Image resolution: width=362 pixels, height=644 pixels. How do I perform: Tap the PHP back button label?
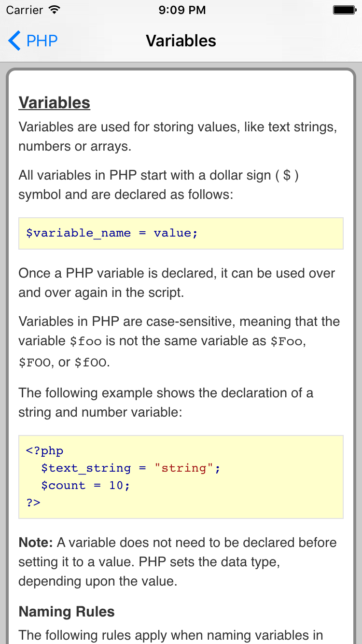(x=42, y=41)
